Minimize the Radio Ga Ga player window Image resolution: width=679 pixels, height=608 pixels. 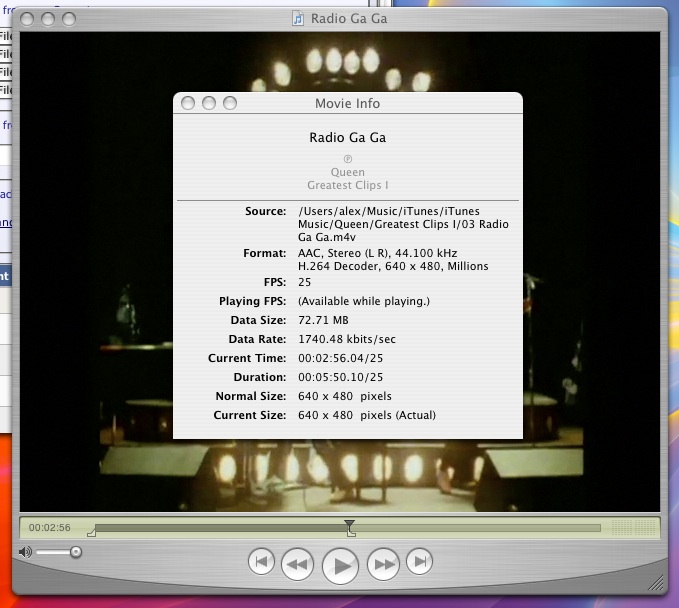pyautogui.click(x=48, y=19)
